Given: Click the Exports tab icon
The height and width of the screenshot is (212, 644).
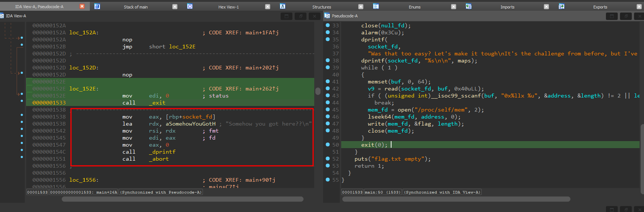Looking at the screenshot, I should click(561, 7).
